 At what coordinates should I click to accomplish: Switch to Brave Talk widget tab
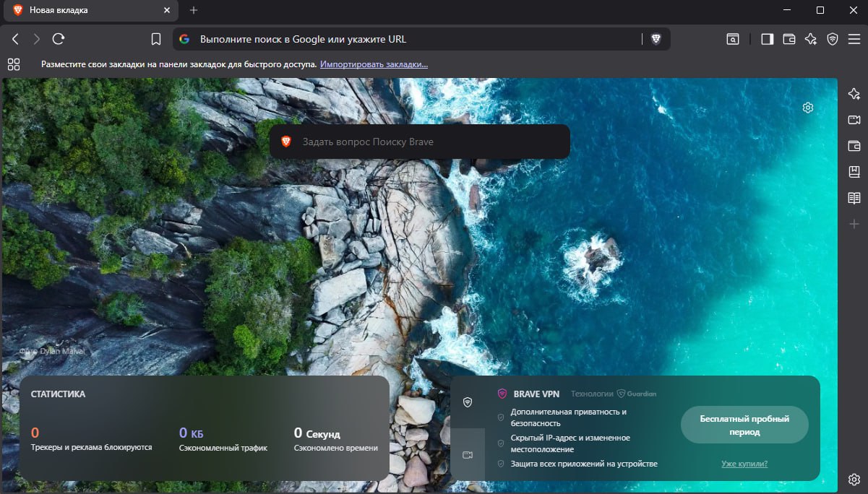point(468,454)
